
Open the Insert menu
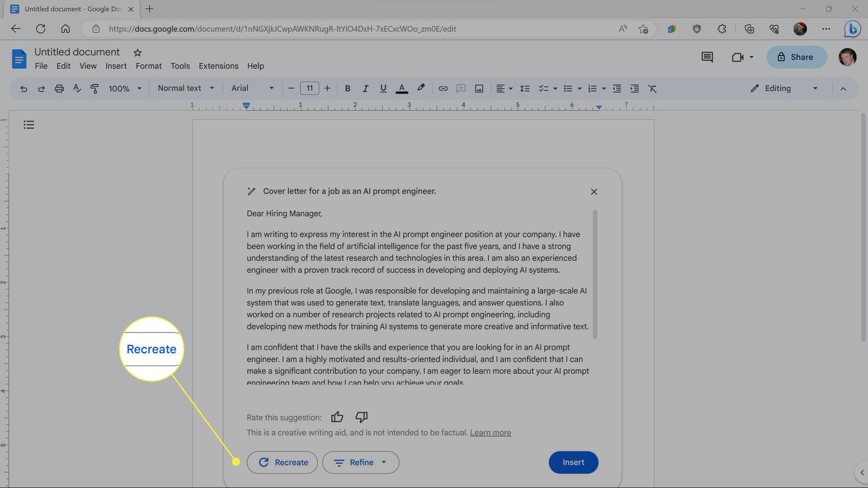[116, 66]
